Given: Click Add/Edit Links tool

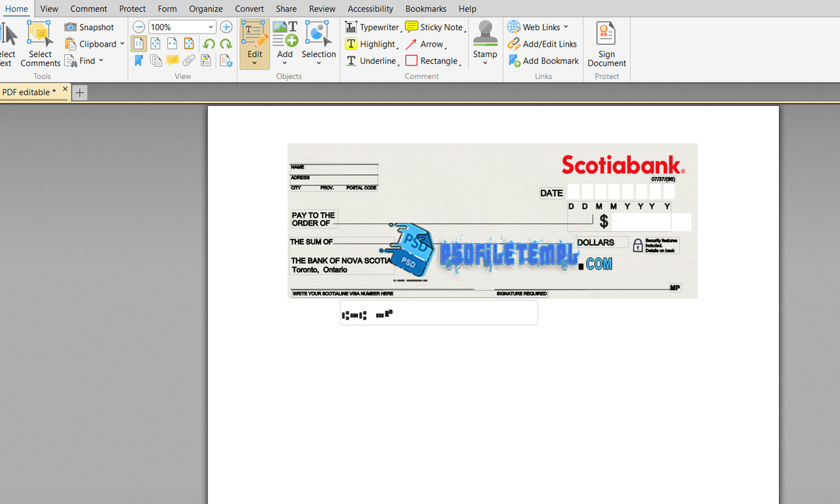Looking at the screenshot, I should point(543,44).
